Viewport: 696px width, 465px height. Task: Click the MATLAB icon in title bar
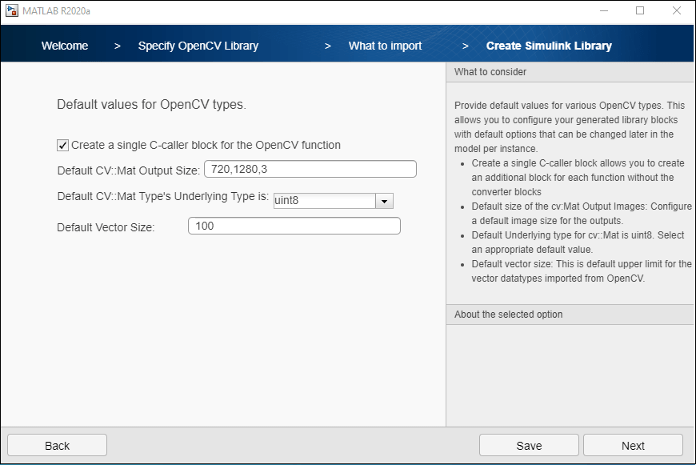click(11, 11)
